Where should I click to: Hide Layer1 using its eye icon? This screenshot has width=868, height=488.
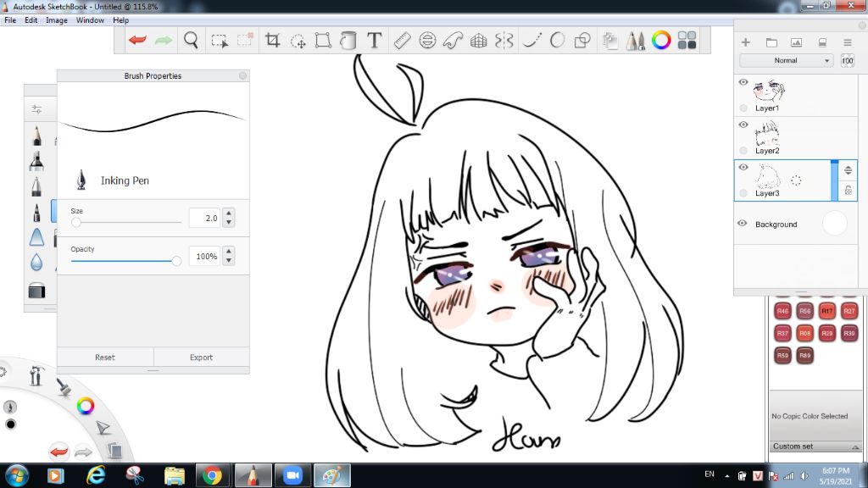pyautogui.click(x=743, y=82)
